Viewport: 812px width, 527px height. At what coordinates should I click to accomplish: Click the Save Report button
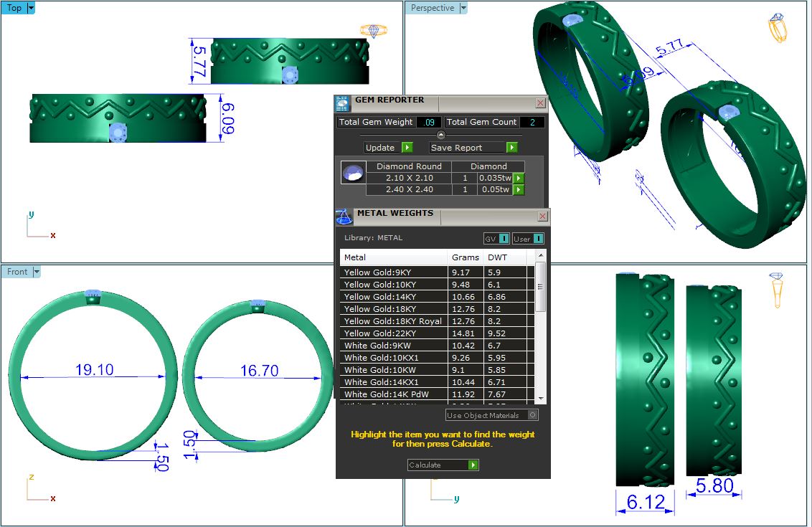tap(467, 148)
